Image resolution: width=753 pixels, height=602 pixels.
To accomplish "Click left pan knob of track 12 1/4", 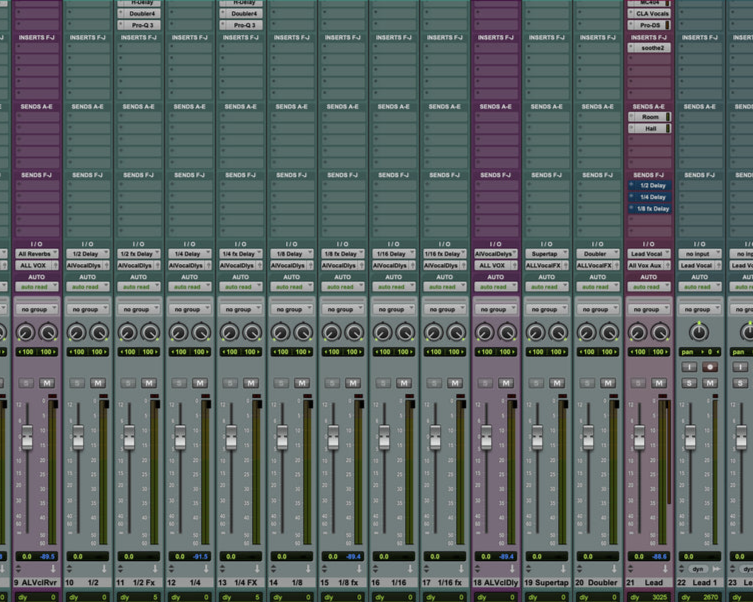I will (179, 332).
